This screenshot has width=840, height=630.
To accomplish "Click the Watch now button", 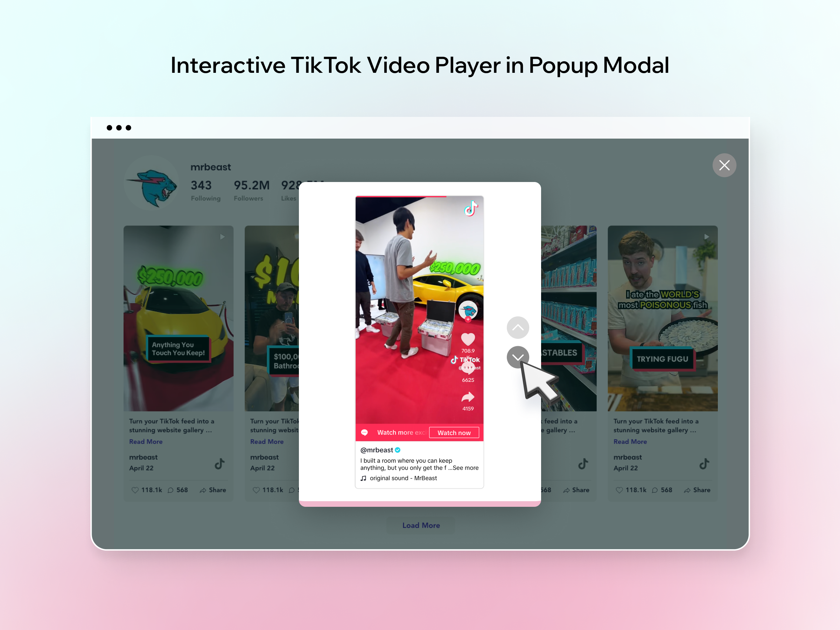I will pos(454,433).
